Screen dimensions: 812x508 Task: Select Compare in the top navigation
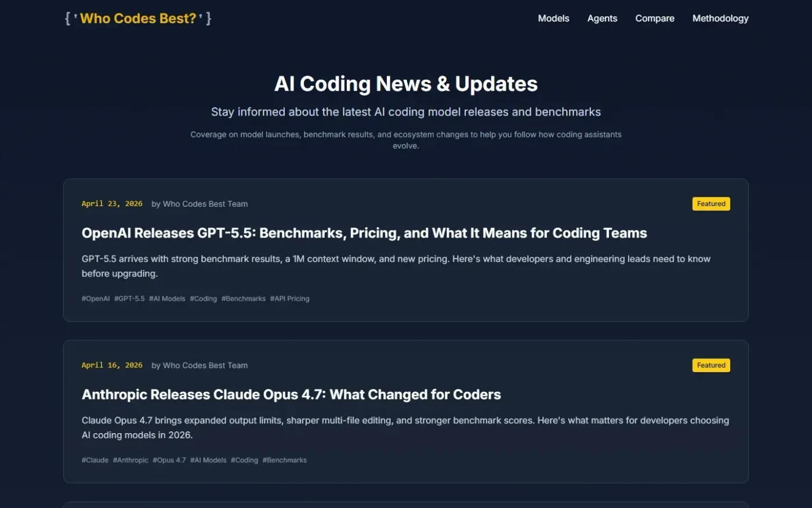tap(655, 19)
